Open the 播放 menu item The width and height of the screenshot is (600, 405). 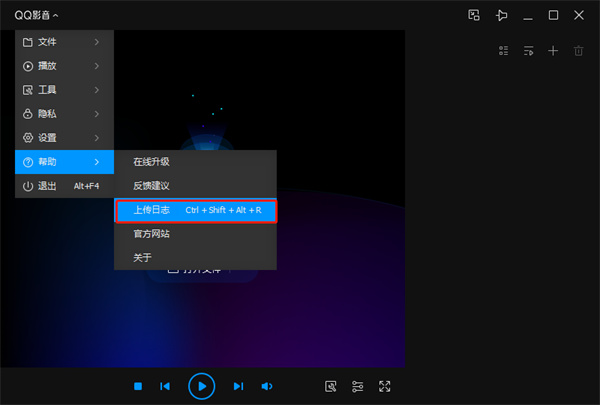click(x=64, y=66)
